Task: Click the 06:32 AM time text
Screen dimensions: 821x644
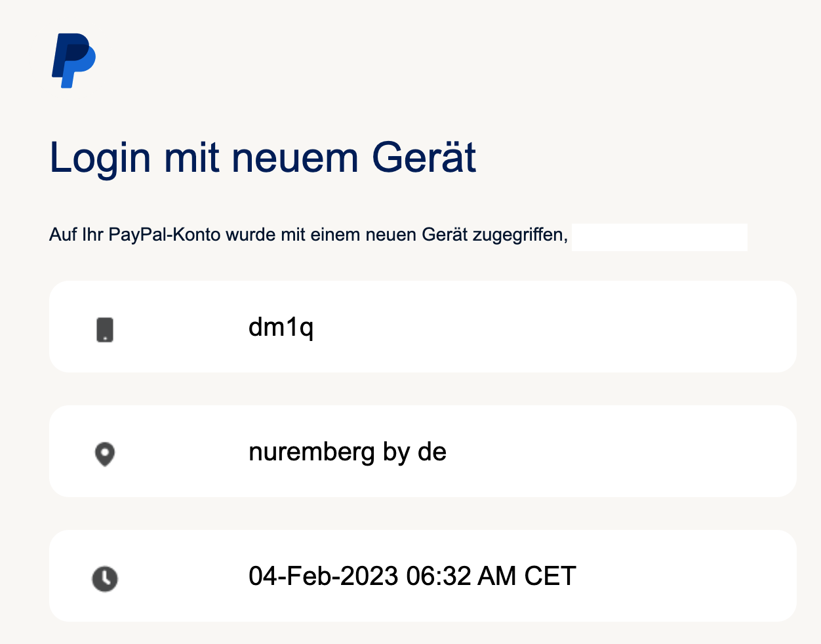Action: [462, 576]
